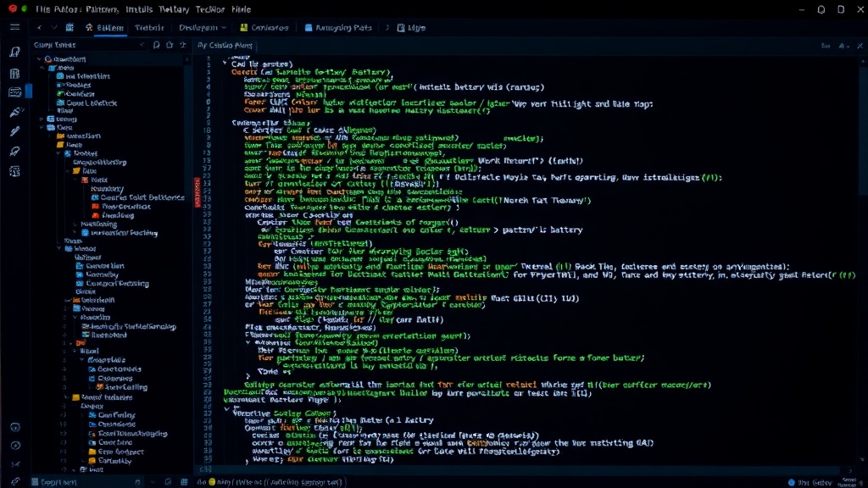Switch to the tab left of Drollepam
868x488 pixels.
(x=149, y=27)
